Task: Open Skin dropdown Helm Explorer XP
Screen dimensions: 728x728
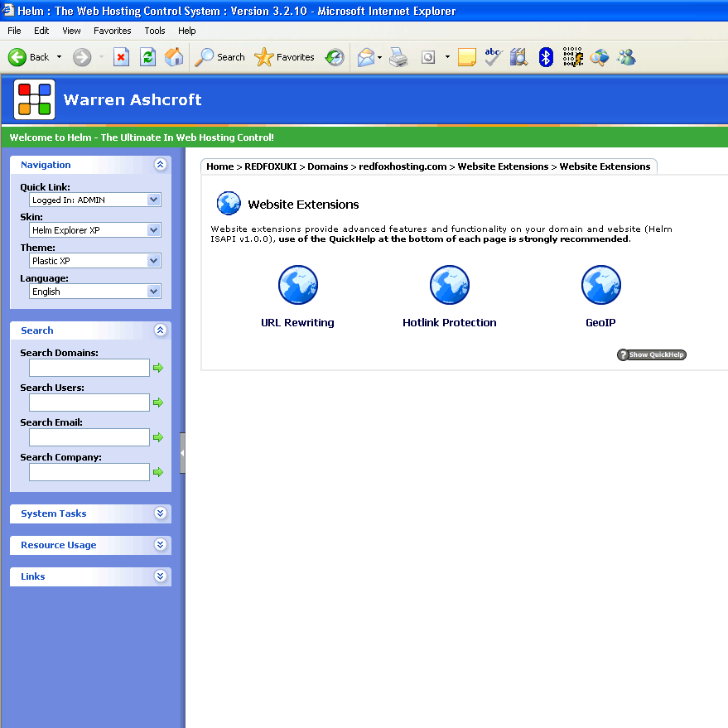Action: (x=95, y=229)
